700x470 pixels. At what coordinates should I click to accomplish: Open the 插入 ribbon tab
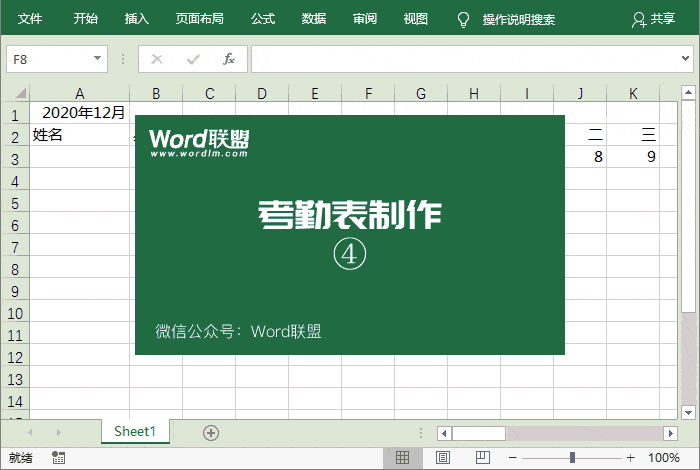tap(137, 19)
